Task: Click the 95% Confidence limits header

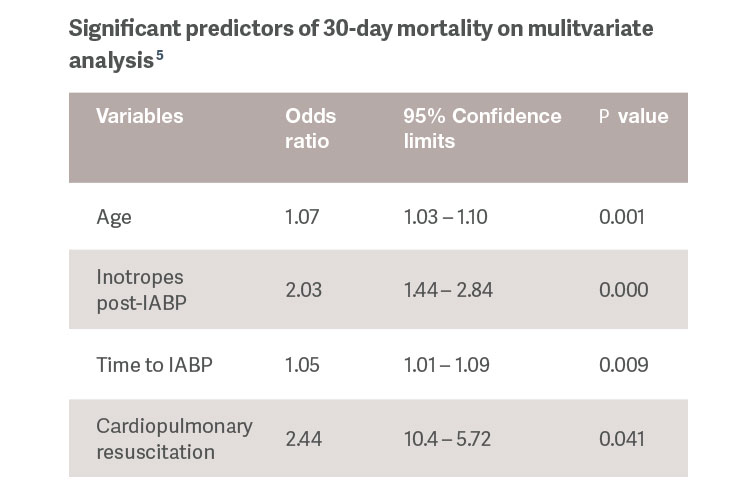Action: [x=482, y=128]
